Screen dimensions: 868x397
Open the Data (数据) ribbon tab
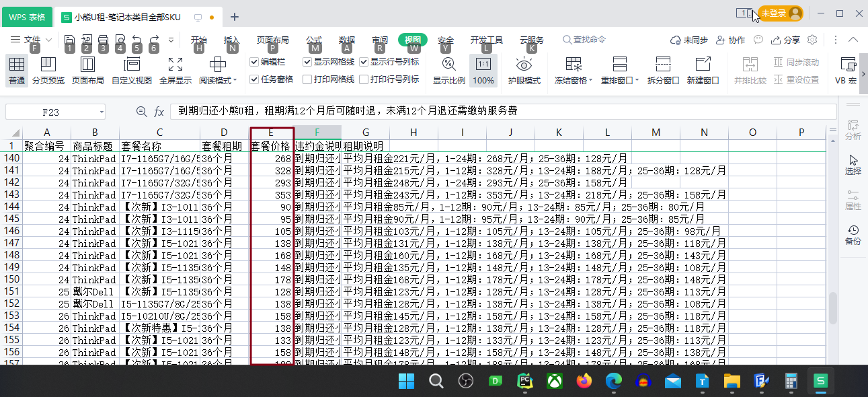click(x=347, y=40)
